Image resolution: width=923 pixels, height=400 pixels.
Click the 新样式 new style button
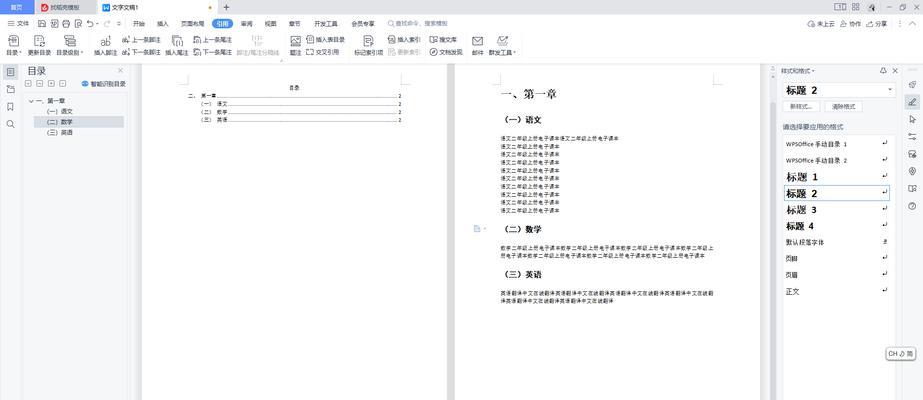coord(801,106)
